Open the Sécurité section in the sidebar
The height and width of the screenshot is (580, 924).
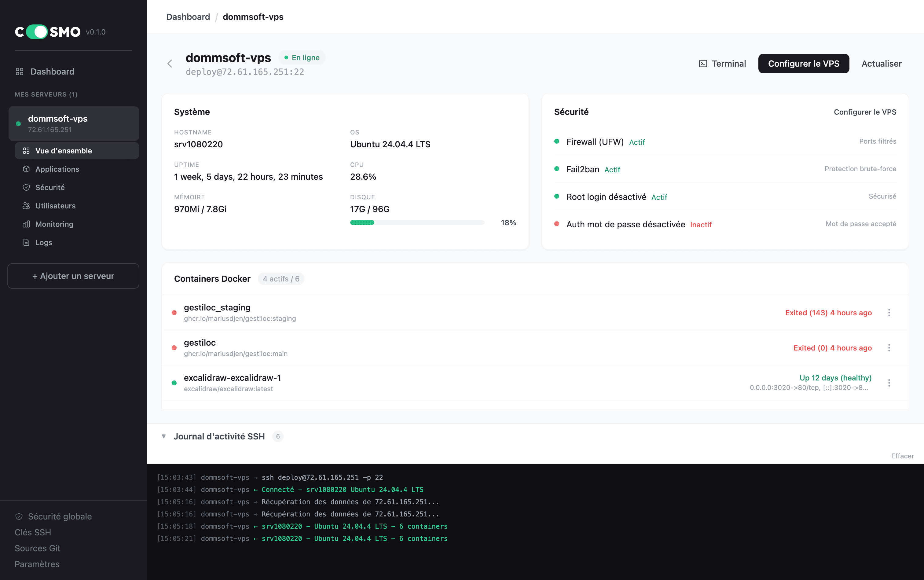click(50, 187)
